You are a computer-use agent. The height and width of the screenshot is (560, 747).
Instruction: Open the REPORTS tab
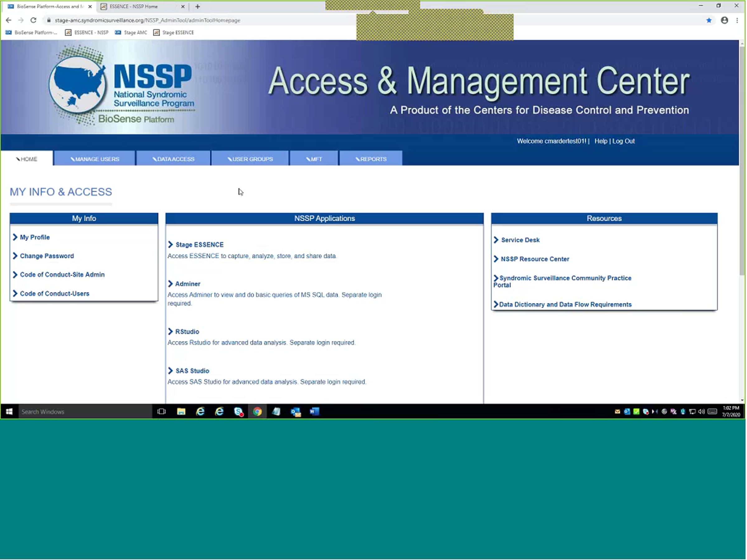pos(371,159)
